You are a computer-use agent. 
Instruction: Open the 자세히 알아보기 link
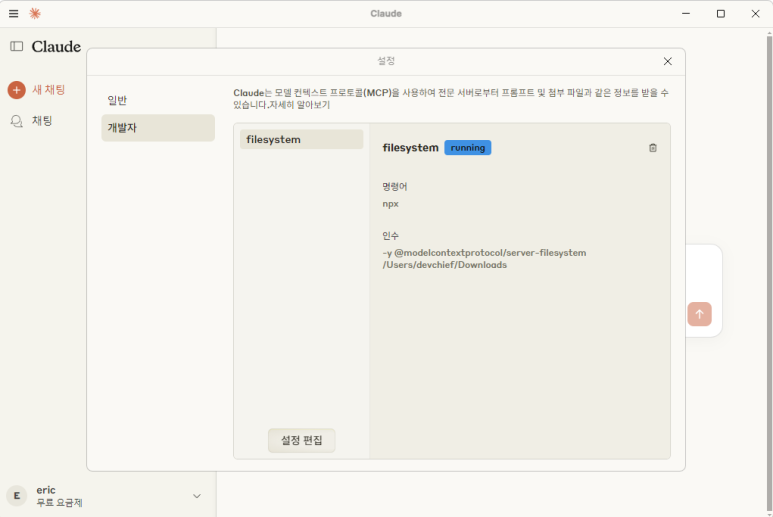click(x=299, y=105)
